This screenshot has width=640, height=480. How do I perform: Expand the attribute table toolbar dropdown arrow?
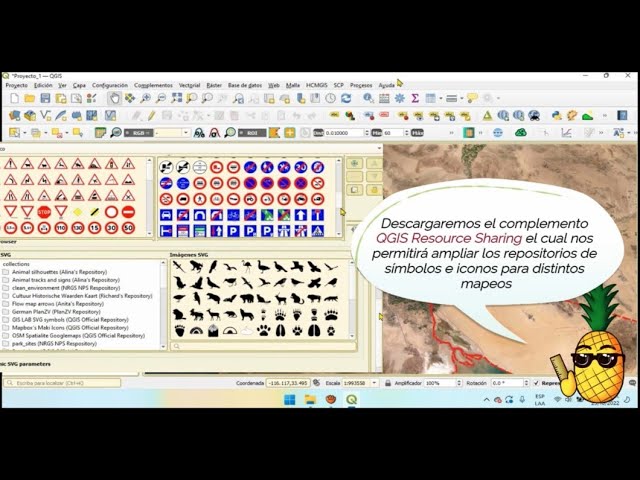pyautogui.click(x=441, y=98)
